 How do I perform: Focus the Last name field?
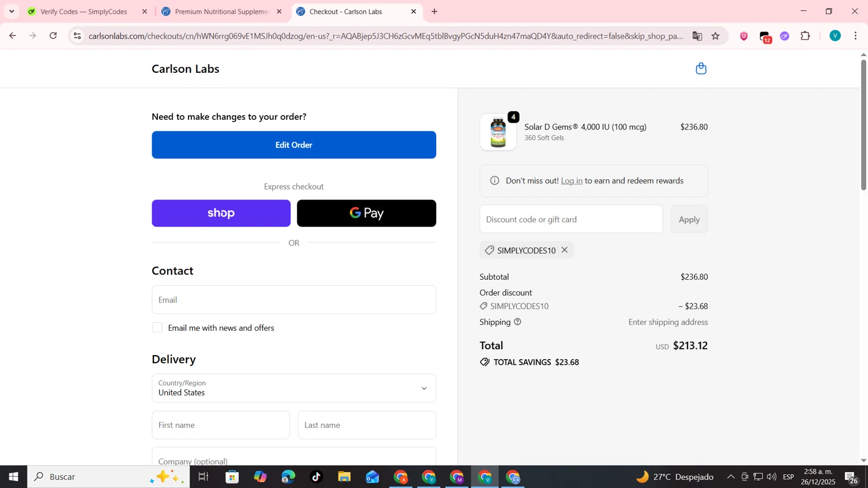[x=367, y=425]
